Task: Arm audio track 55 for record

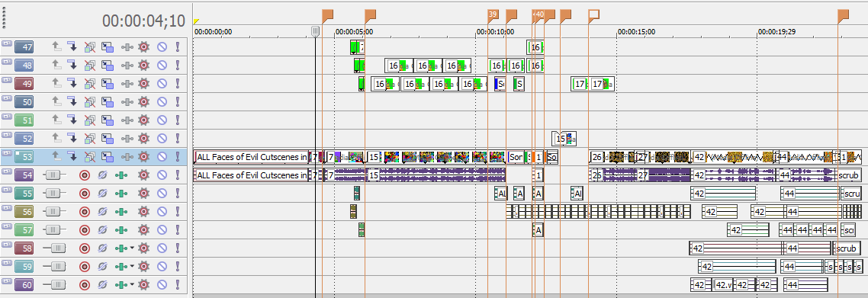Action: pyautogui.click(x=84, y=194)
